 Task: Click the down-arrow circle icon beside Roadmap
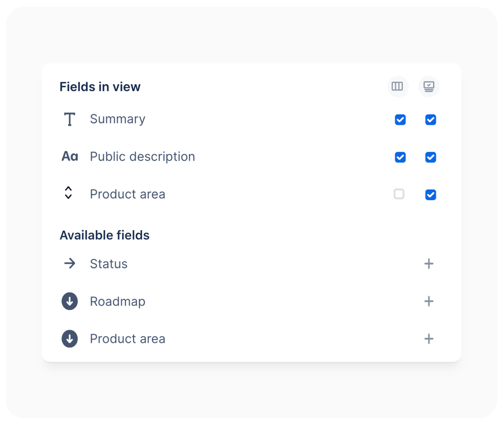click(70, 301)
